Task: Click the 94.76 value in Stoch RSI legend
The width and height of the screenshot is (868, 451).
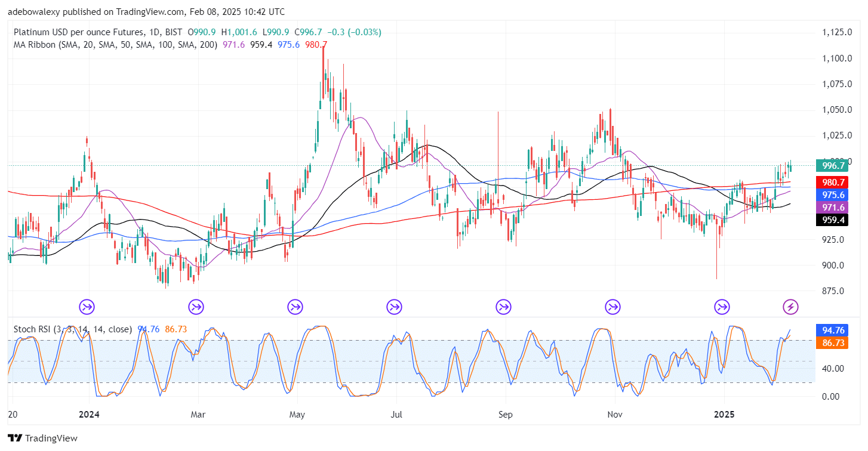Action: [x=149, y=329]
